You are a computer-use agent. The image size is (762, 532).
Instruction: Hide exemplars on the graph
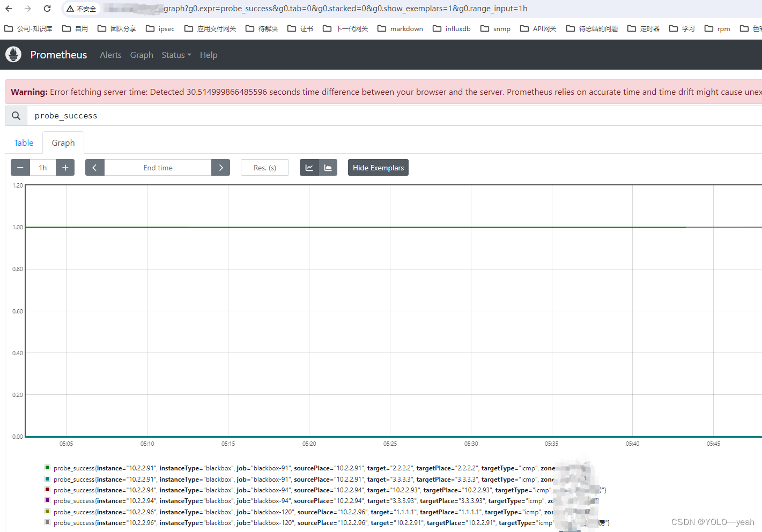(x=378, y=168)
